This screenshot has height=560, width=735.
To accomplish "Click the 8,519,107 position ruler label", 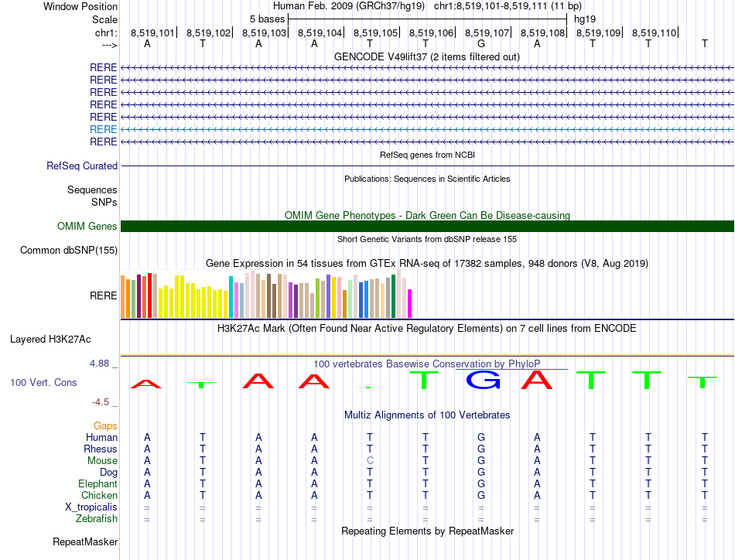I will (487, 32).
